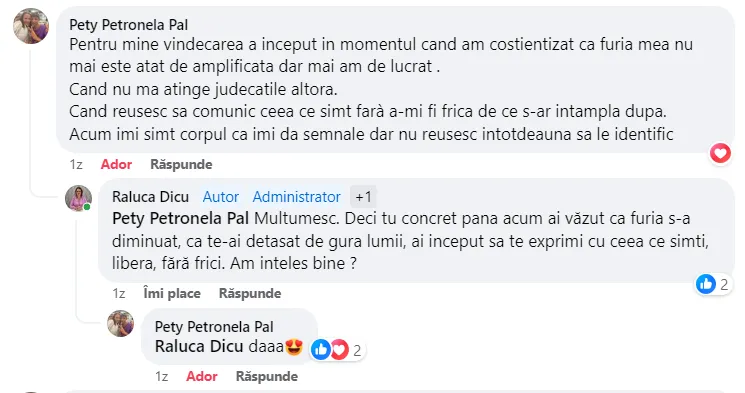Screen dimensions: 745x393
Task: Click 'Răspunde' under the 'daaa' reply
Action: (x=267, y=376)
